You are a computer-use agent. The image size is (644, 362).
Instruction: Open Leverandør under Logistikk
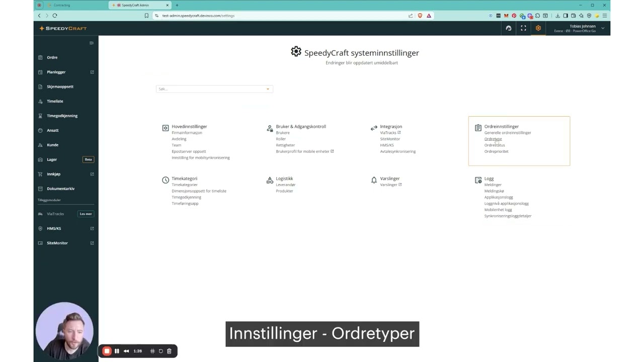(x=285, y=185)
